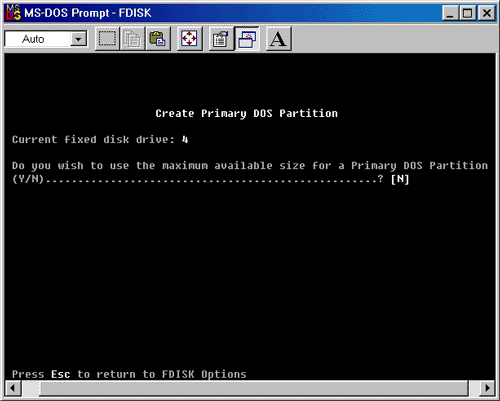500x401 pixels.
Task: Toggle Full screen mode icon
Action: coord(189,39)
